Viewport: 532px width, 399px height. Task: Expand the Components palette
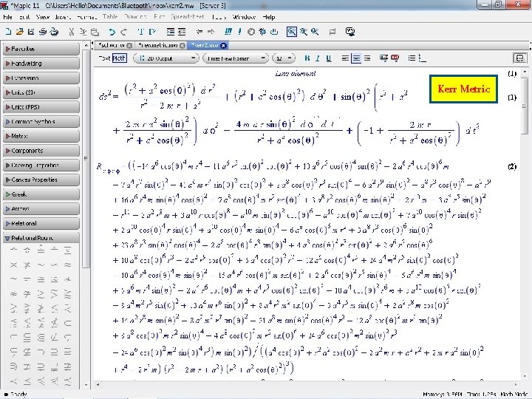click(x=41, y=151)
